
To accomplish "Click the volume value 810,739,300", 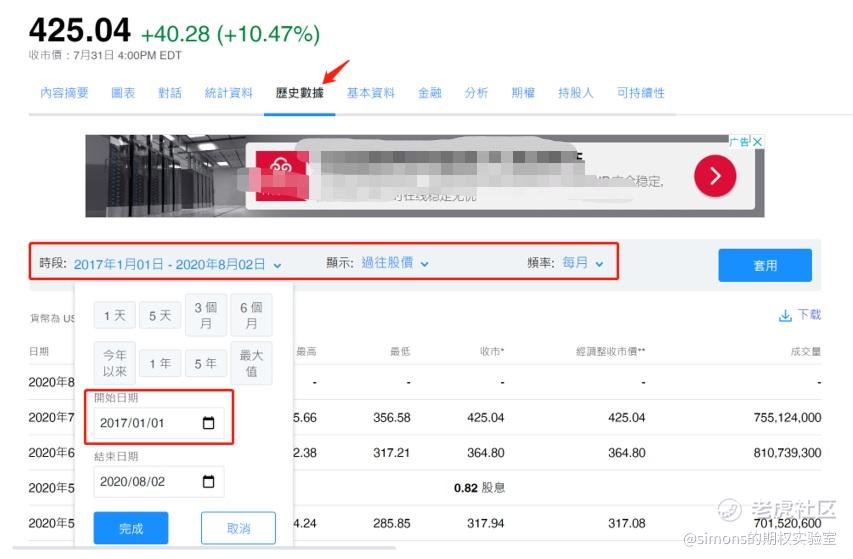I will pos(787,452).
